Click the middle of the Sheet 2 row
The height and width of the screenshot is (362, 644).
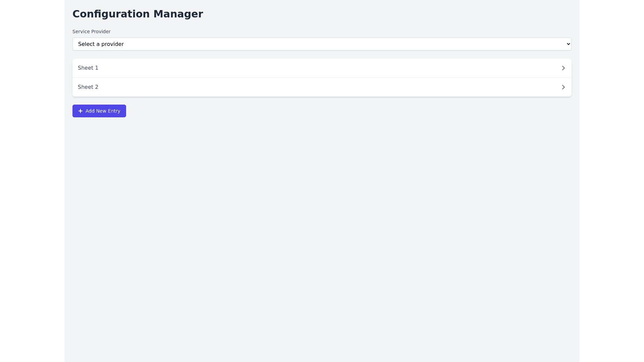point(322,87)
